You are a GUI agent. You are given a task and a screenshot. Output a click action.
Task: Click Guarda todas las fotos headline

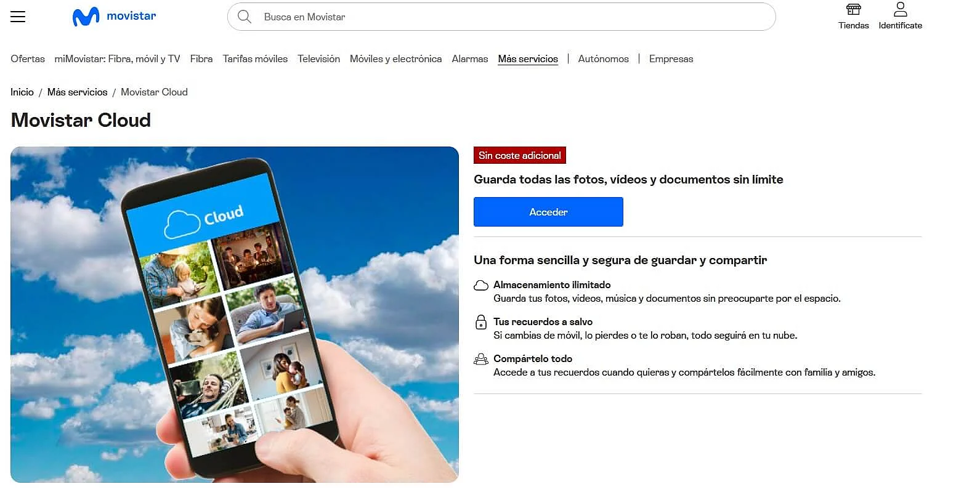click(x=628, y=180)
